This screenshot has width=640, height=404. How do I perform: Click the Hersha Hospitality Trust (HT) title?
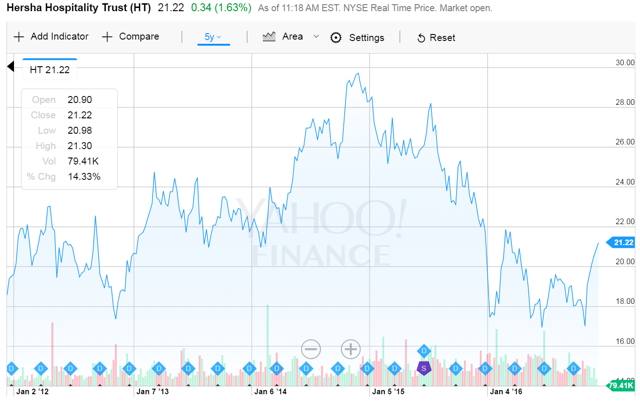tap(79, 8)
